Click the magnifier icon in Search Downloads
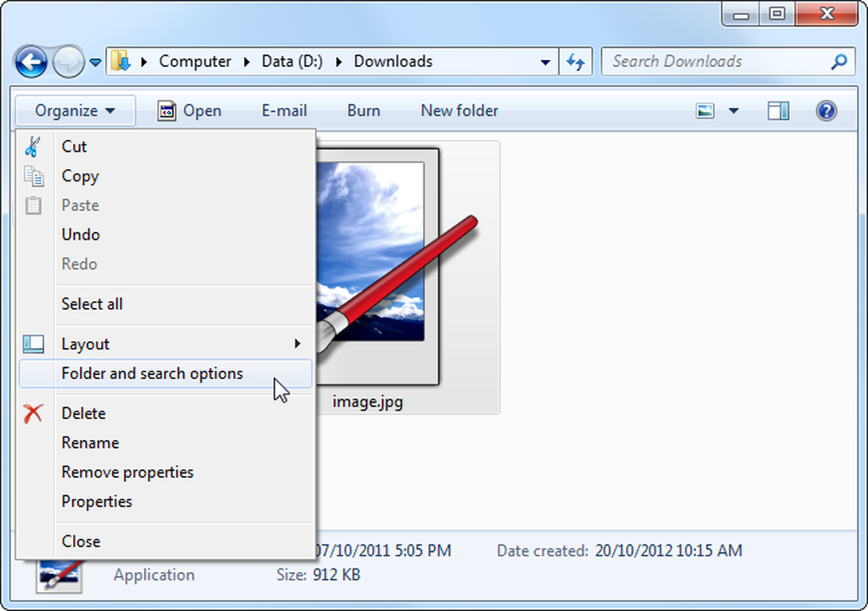 (838, 62)
